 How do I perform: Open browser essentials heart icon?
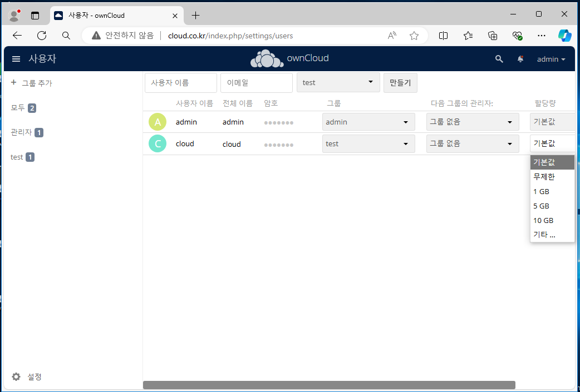(517, 36)
